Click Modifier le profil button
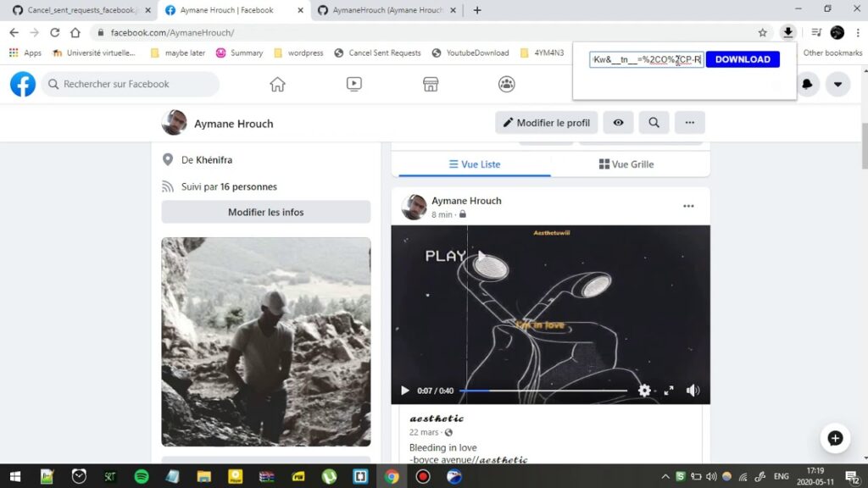Image resolution: width=868 pixels, height=488 pixels. click(x=547, y=123)
